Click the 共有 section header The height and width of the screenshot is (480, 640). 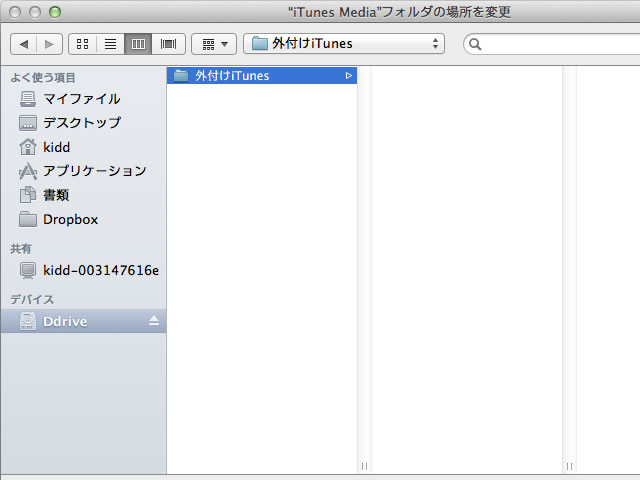click(x=21, y=249)
